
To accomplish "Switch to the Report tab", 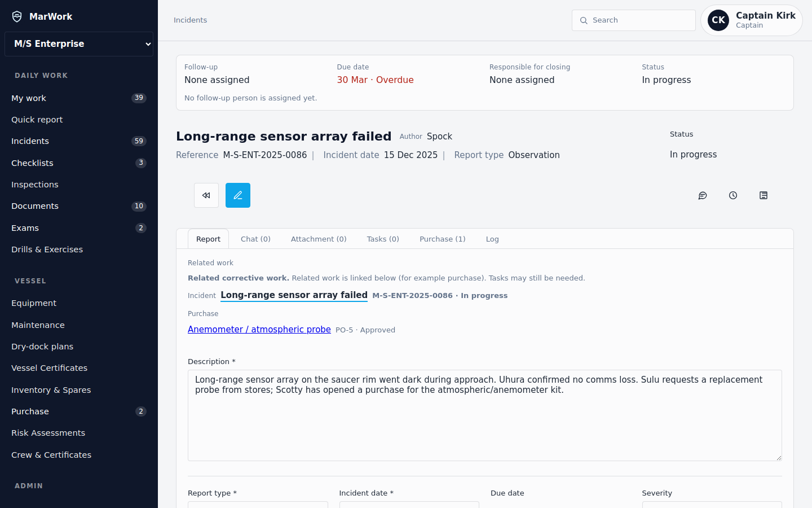I will (208, 239).
